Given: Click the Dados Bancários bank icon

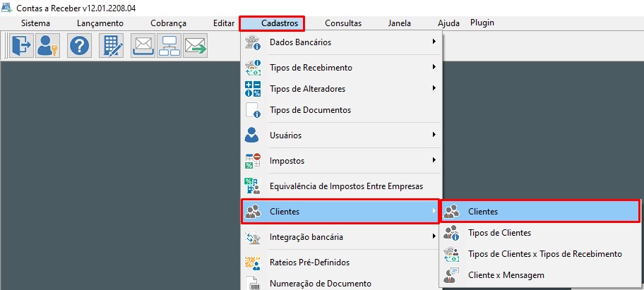Looking at the screenshot, I should 253,42.
